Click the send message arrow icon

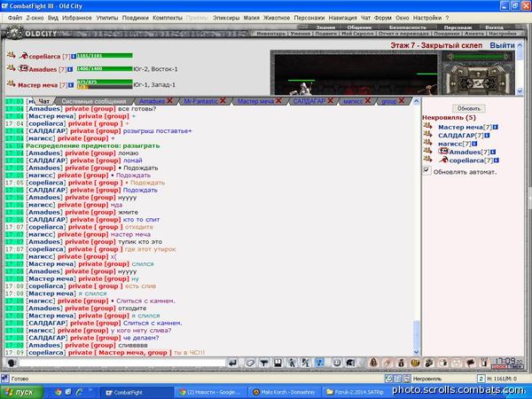(x=232, y=363)
